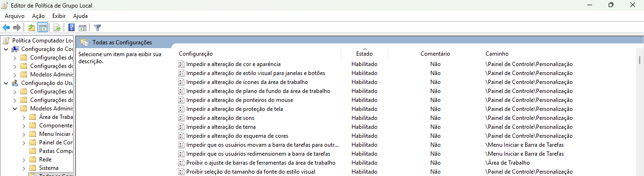Click Habilitado for Impedir alteração de cor e aparência
The width and height of the screenshot is (644, 176).
pos(364,64)
